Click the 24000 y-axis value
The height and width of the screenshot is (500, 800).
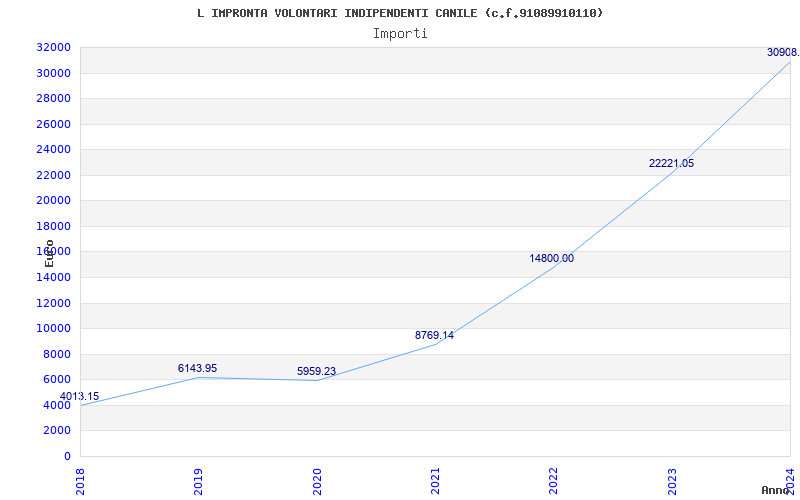pyautogui.click(x=53, y=149)
